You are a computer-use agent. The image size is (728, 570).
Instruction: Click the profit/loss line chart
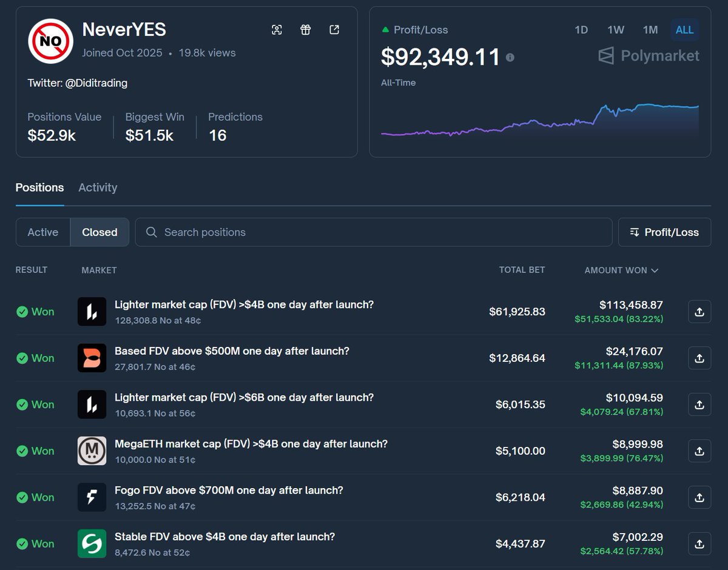coord(540,121)
